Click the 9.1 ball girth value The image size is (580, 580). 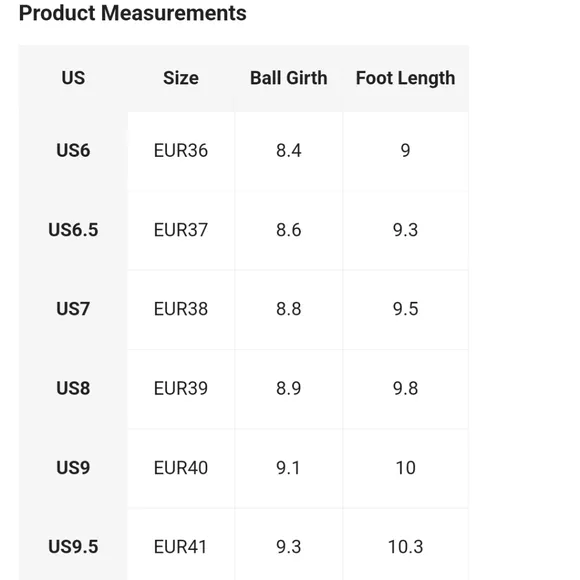tap(288, 468)
